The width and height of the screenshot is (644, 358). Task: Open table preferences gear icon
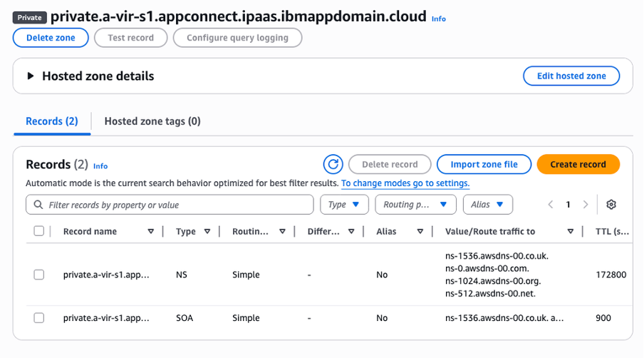611,205
